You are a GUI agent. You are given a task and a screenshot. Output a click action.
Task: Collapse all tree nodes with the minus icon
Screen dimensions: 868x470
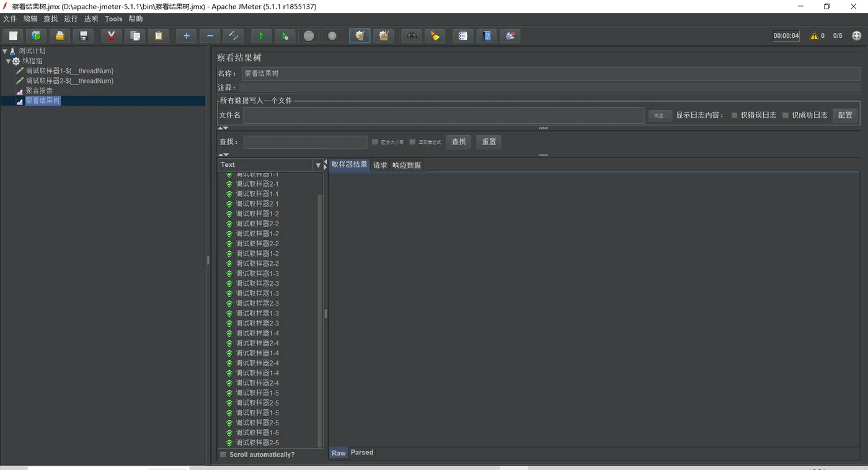click(x=210, y=36)
